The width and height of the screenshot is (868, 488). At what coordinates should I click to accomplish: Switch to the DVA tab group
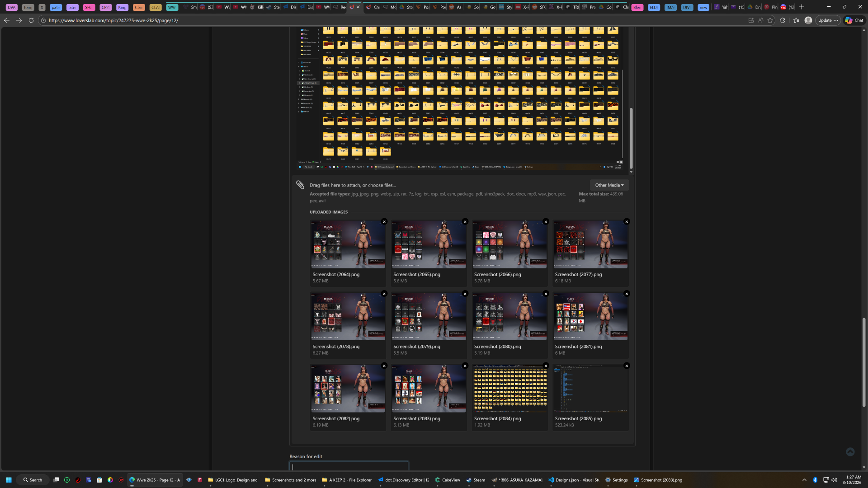tap(12, 7)
